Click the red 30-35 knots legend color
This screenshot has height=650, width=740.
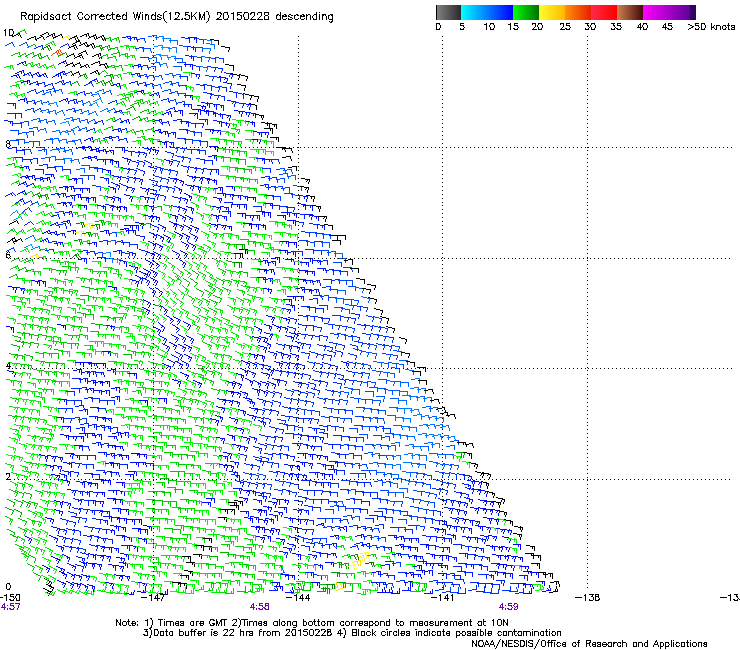pyautogui.click(x=604, y=12)
